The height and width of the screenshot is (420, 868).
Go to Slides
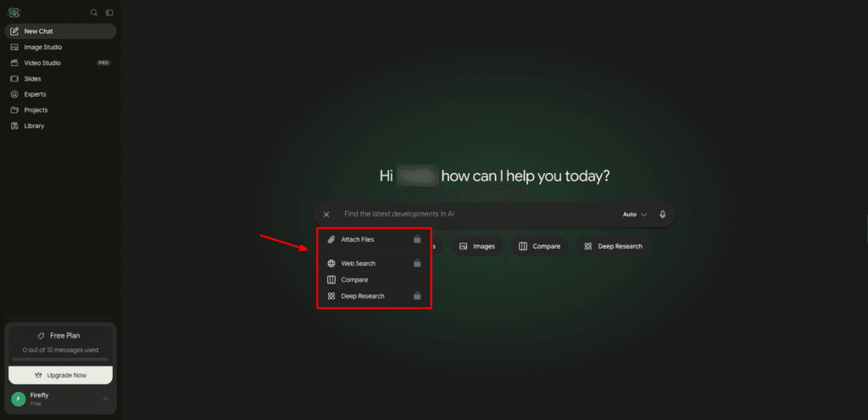[60, 79]
